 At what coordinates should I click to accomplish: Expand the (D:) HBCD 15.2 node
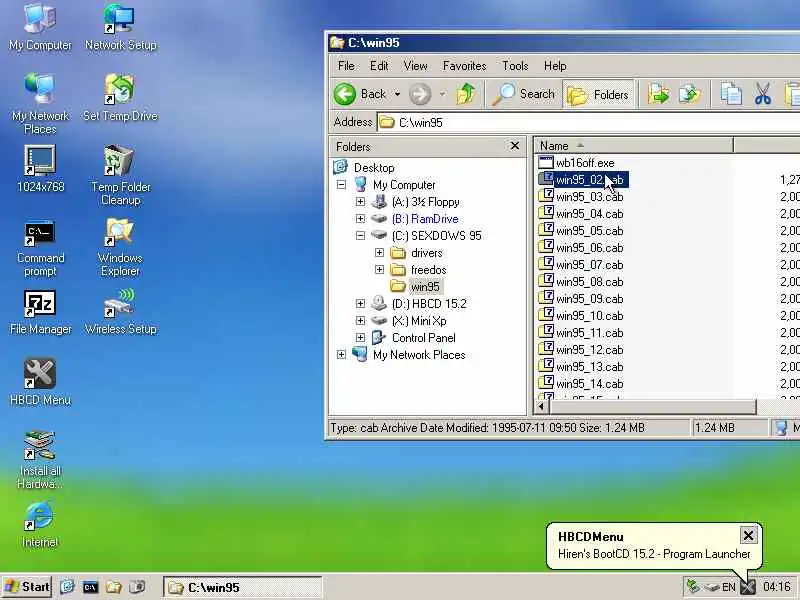pos(360,304)
